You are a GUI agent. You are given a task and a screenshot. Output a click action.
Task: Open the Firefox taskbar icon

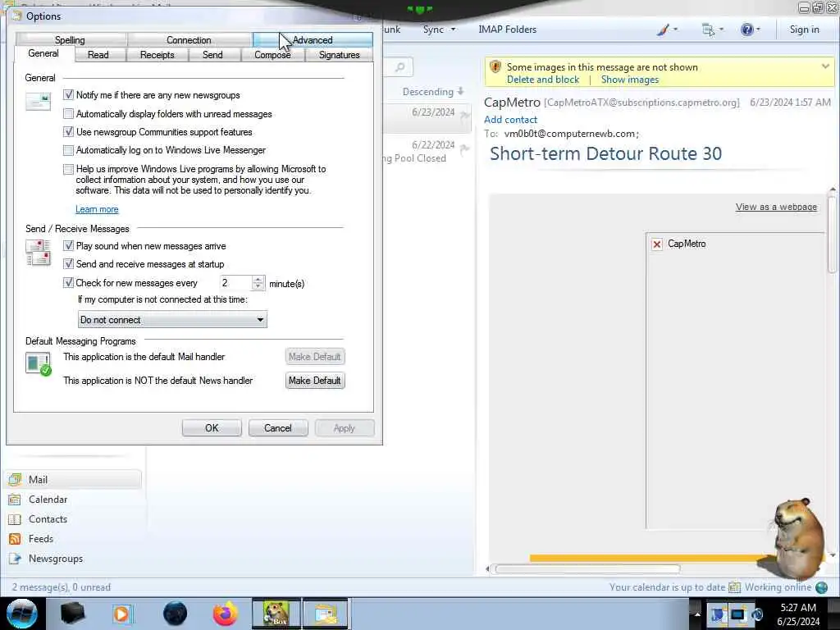pos(225,614)
